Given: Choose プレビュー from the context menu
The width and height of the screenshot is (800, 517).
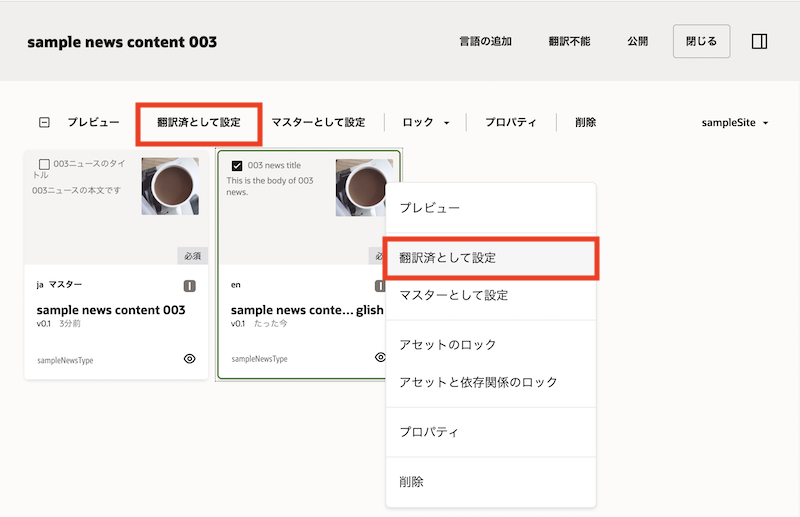Looking at the screenshot, I should pos(430,208).
